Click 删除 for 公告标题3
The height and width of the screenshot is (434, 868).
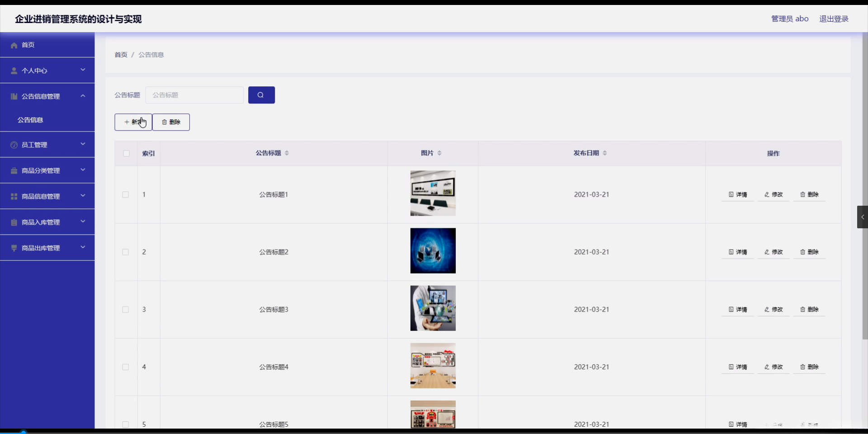809,309
